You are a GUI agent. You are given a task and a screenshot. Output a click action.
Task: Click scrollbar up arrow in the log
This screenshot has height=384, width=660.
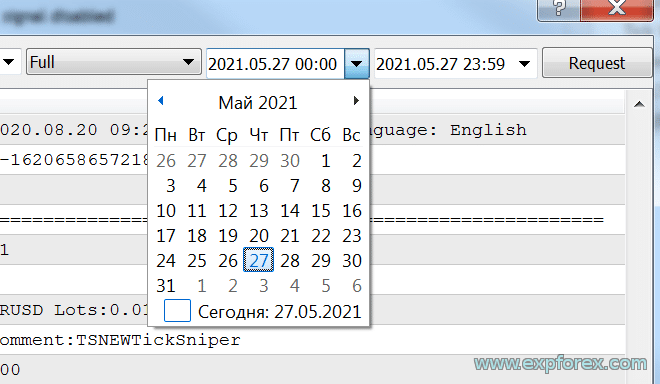click(639, 104)
